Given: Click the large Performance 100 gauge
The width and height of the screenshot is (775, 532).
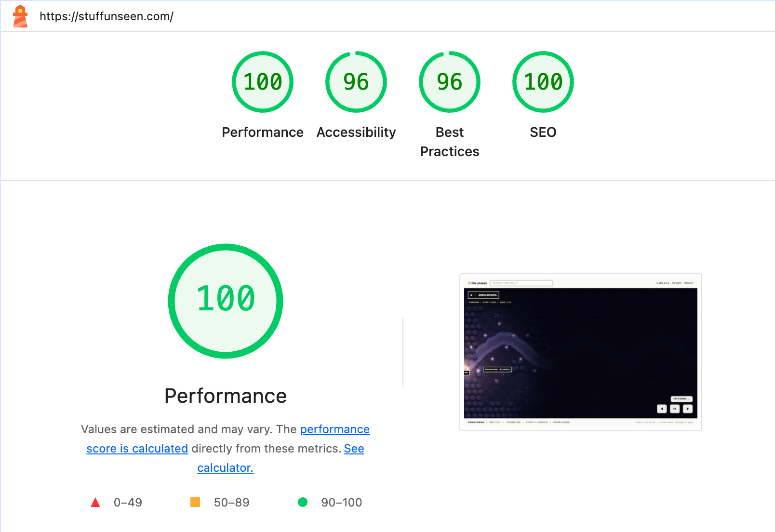Looking at the screenshot, I should point(226,301).
